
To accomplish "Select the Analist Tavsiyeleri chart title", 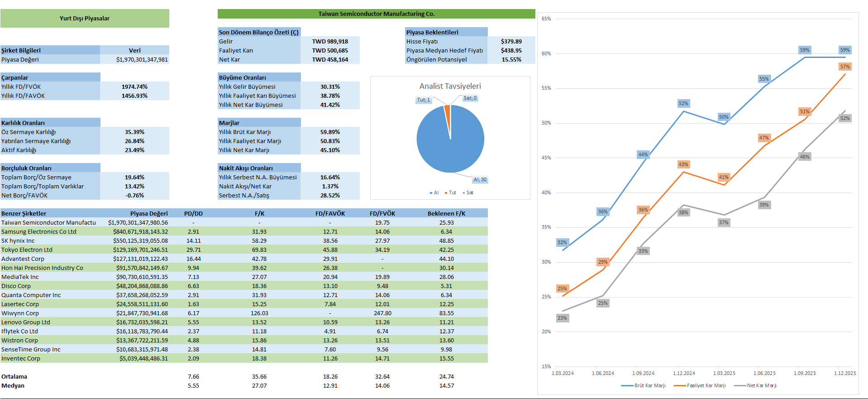I will click(x=450, y=86).
